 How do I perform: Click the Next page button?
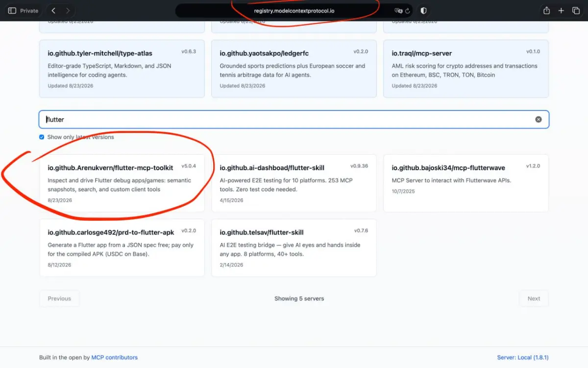click(534, 298)
